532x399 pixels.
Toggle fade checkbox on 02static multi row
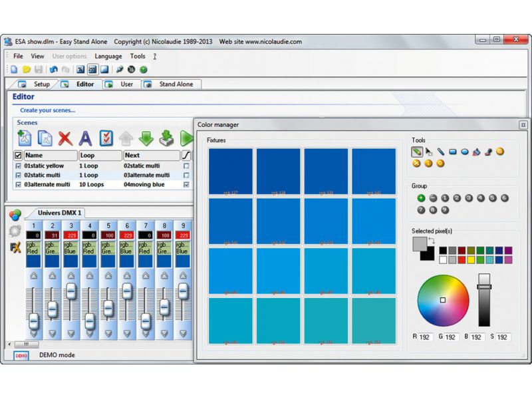[186, 175]
